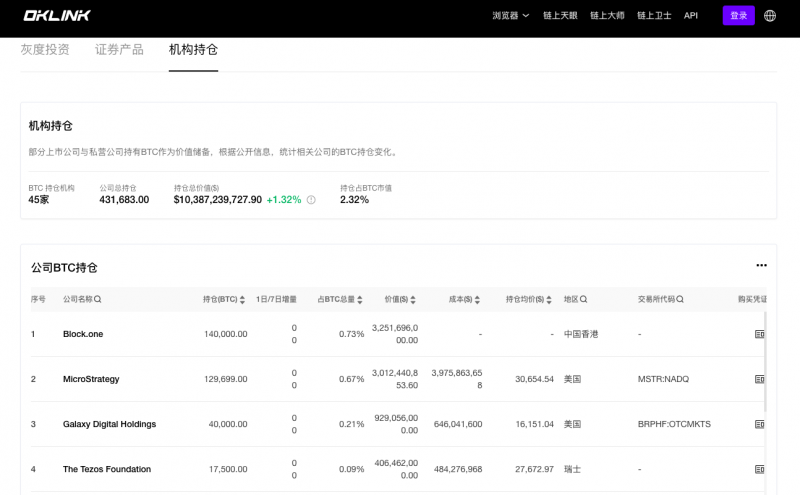Click search icon beside 交易所代码 column
The height and width of the screenshot is (495, 800).
[x=680, y=299]
